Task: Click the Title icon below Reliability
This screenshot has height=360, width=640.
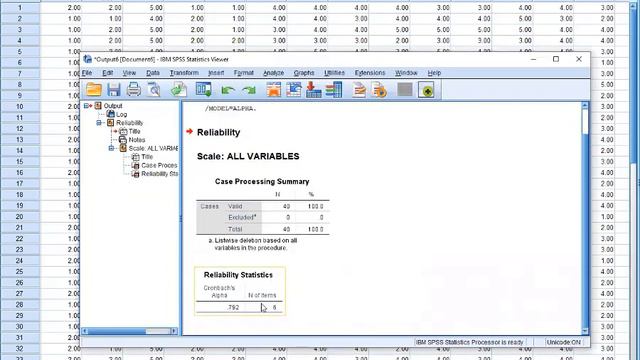Action: [123, 131]
